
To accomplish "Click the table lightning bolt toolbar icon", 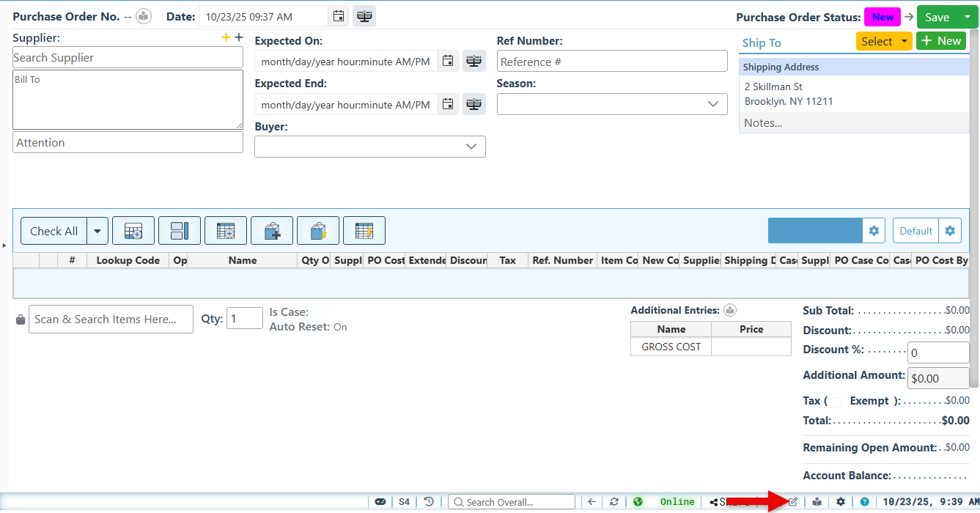I will [x=364, y=231].
